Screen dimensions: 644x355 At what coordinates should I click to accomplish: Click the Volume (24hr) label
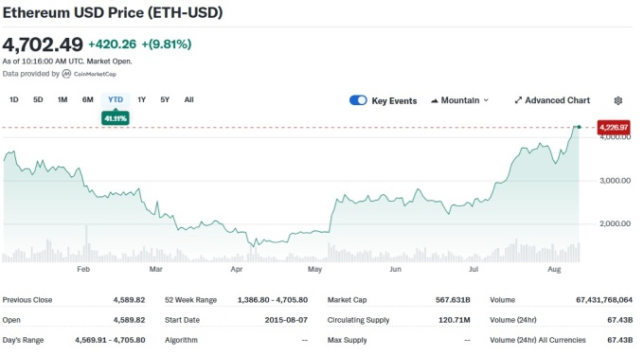(513, 320)
